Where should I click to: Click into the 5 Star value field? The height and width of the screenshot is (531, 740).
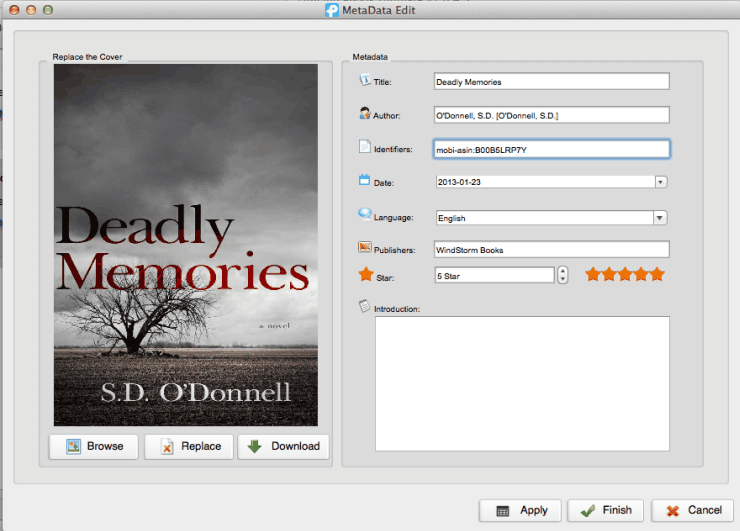coord(494,275)
